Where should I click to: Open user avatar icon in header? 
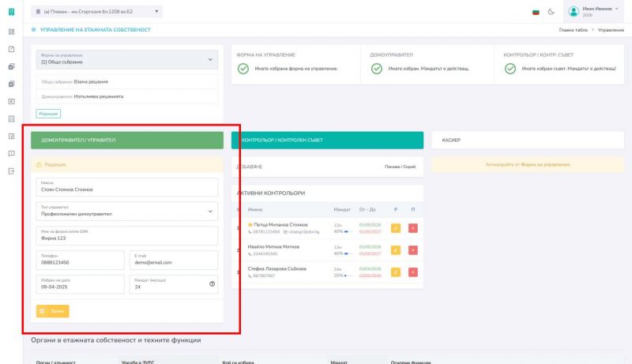tap(574, 12)
